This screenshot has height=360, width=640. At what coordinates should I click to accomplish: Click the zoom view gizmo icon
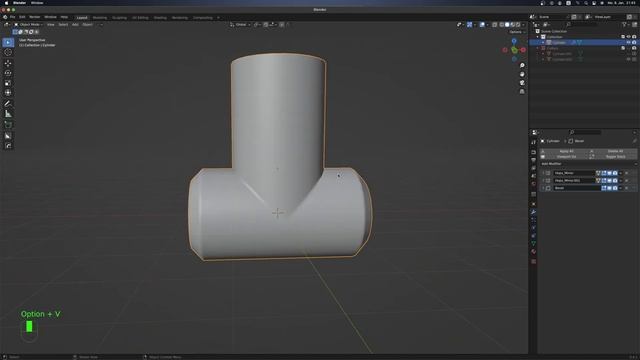522,66
